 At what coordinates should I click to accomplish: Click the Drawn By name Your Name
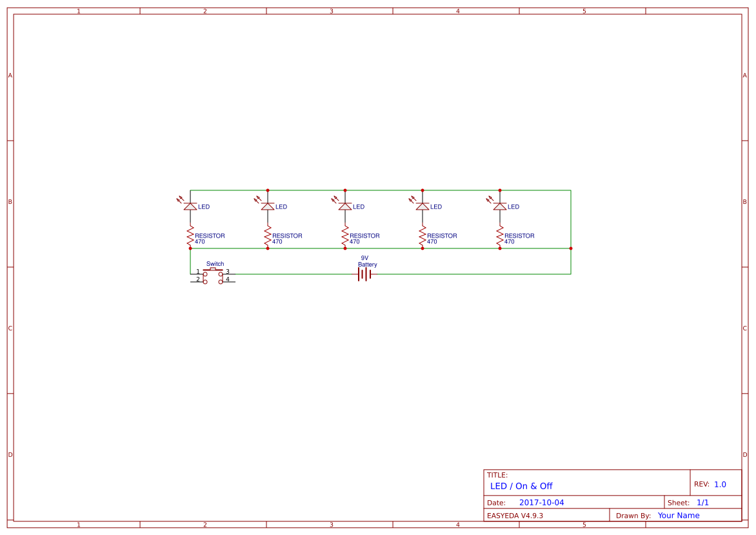[678, 515]
